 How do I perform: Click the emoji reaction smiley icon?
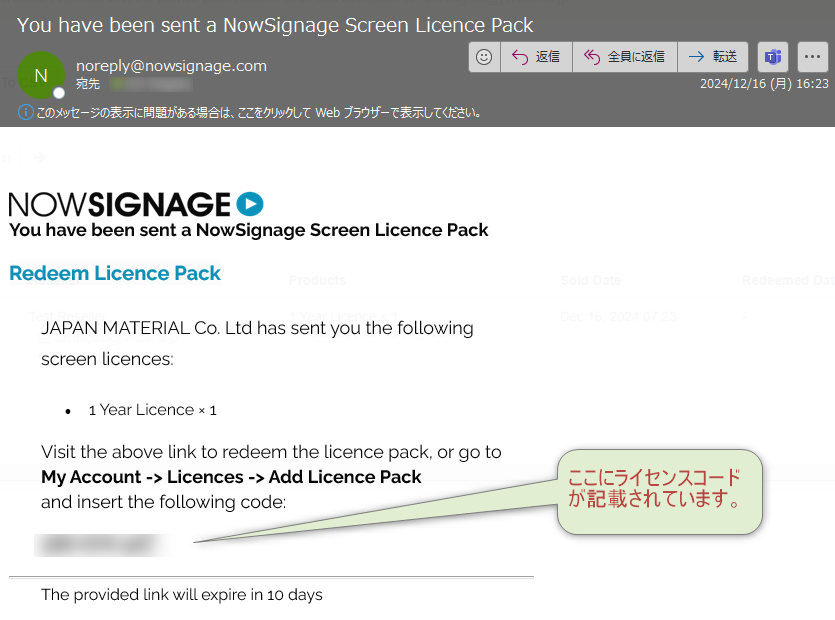(484, 56)
